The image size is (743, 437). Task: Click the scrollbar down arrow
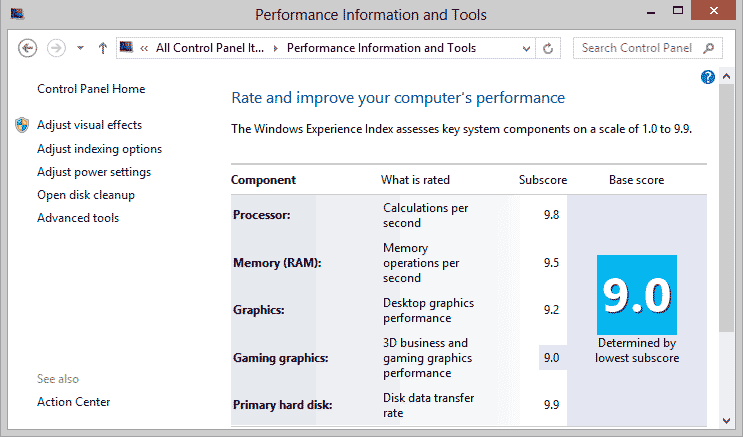tap(726, 420)
